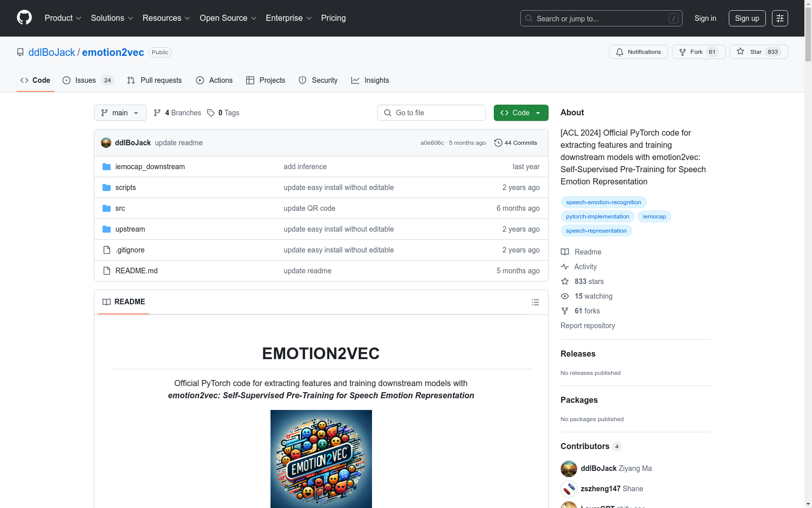Image resolution: width=812 pixels, height=508 pixels.
Task: Expand the Solutions menu
Action: 112,18
